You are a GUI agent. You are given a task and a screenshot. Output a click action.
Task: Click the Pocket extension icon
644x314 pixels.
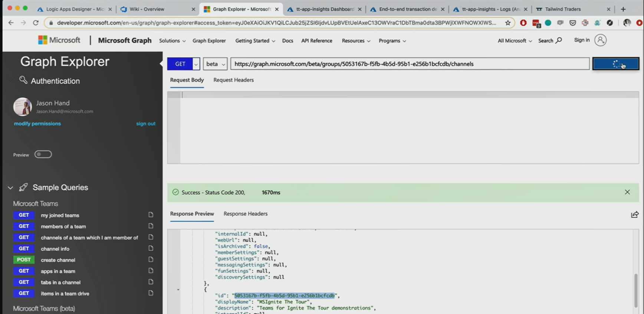(573, 23)
